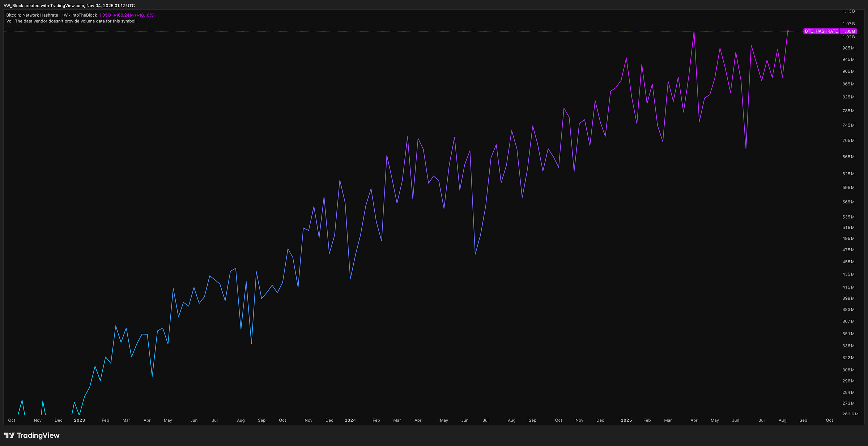The height and width of the screenshot is (446, 868).
Task: Click the 2025 year label on time axis
Action: click(x=626, y=420)
